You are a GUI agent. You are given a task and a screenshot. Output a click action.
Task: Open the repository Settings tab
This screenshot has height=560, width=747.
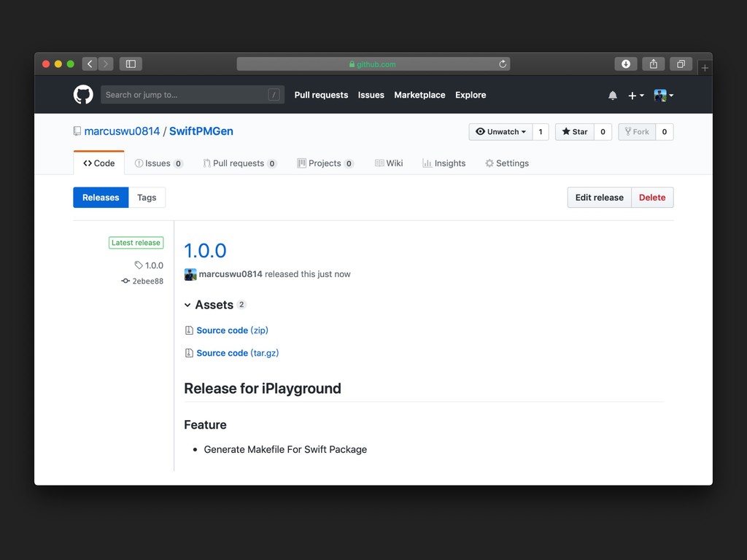[507, 163]
